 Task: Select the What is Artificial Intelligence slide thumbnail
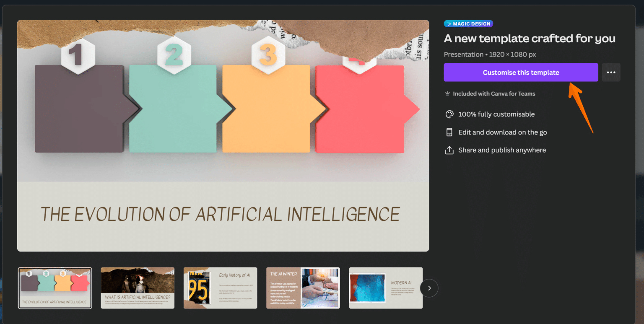pos(138,288)
